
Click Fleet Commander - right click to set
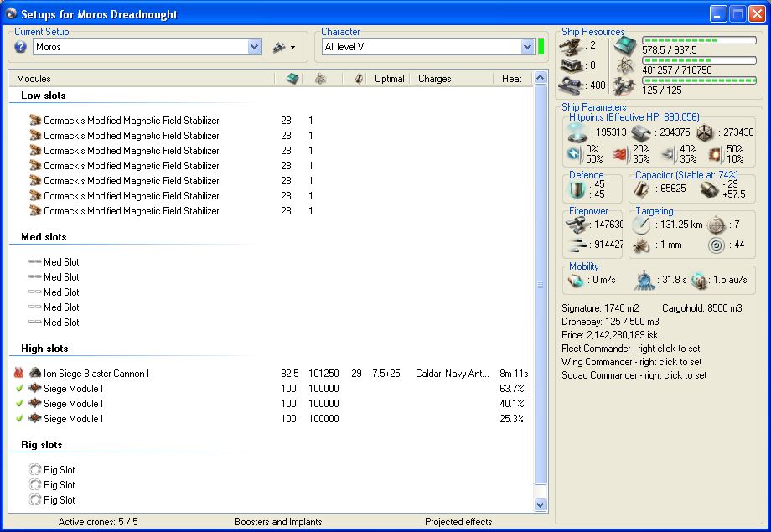point(630,349)
